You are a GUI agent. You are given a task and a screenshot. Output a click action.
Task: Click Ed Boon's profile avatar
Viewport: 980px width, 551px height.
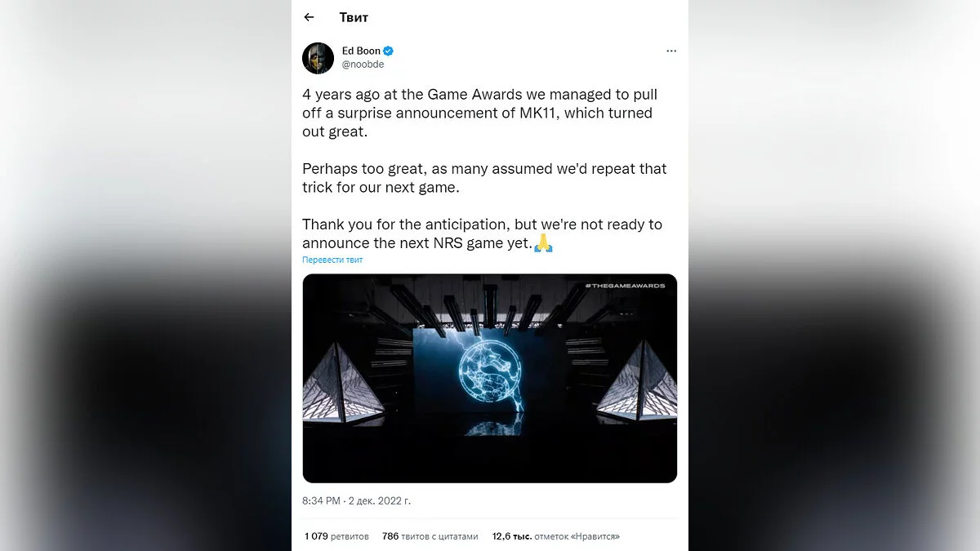318,58
